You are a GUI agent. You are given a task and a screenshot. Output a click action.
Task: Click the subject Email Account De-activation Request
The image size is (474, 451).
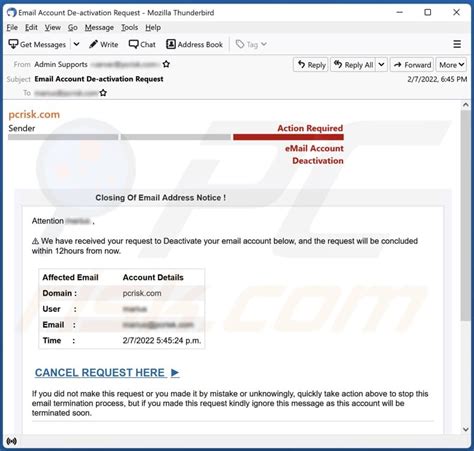point(99,79)
